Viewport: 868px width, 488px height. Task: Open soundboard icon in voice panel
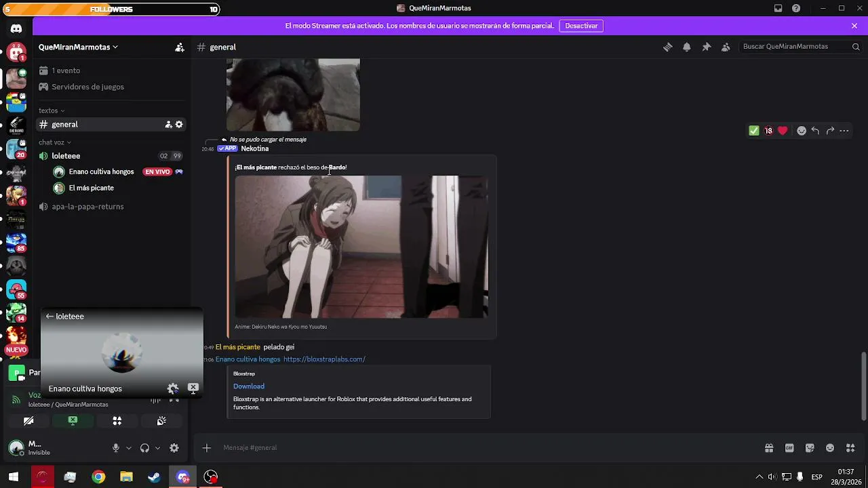[161, 421]
